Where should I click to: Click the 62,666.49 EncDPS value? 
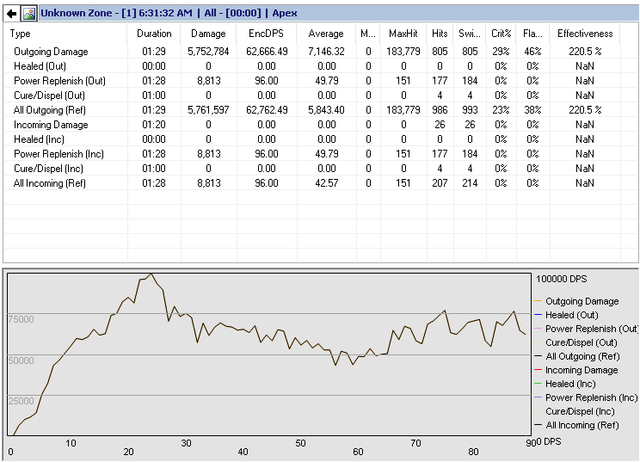267,51
